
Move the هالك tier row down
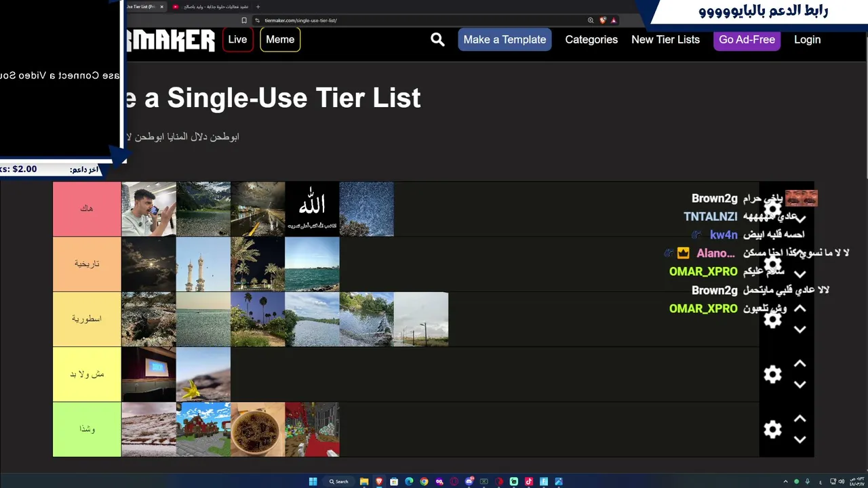[x=800, y=220]
